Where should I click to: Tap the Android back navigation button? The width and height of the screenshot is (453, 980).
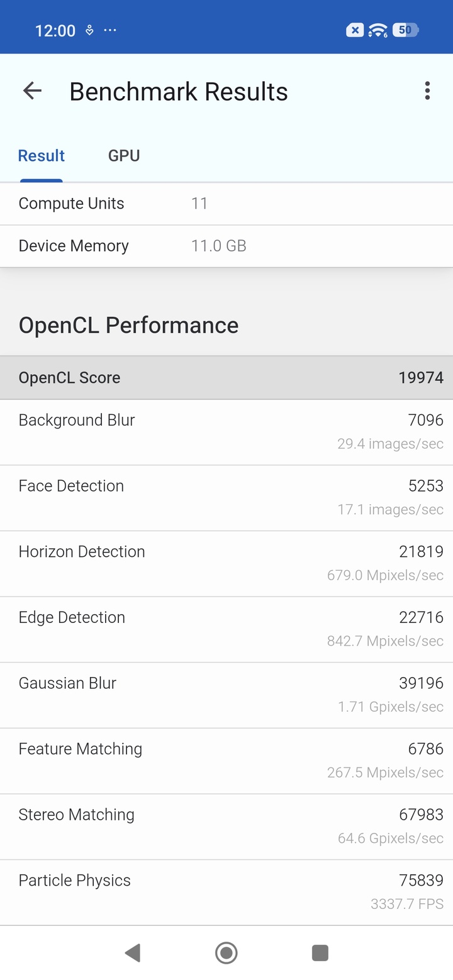pos(132,953)
